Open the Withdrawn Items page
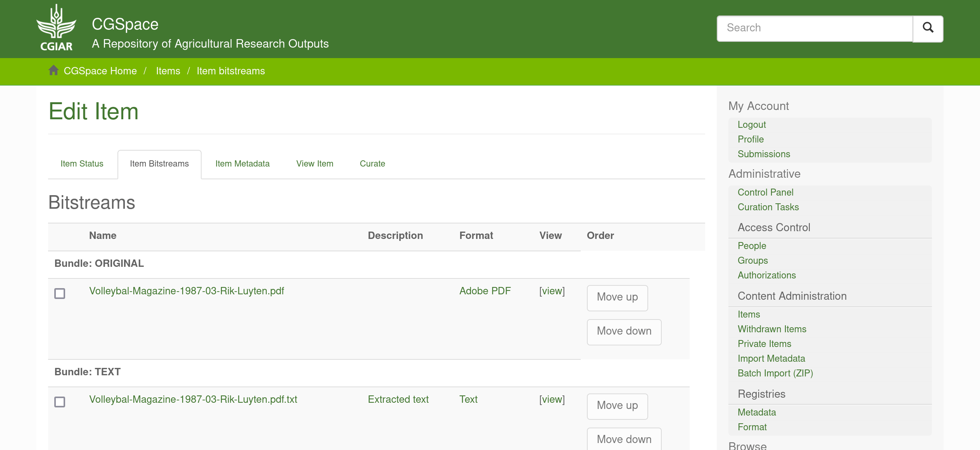This screenshot has height=450, width=980. [x=772, y=329]
